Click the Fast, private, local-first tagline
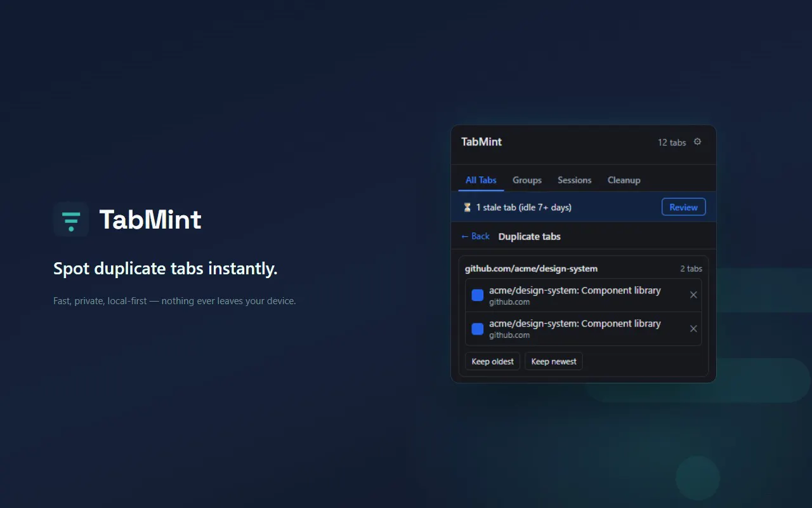Screen dimensions: 812x508 coord(174,301)
